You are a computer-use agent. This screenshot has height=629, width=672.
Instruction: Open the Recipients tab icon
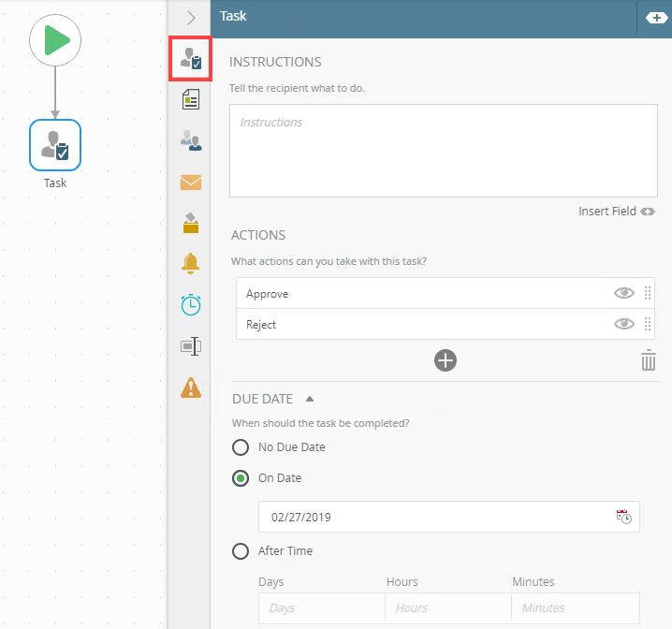click(191, 140)
